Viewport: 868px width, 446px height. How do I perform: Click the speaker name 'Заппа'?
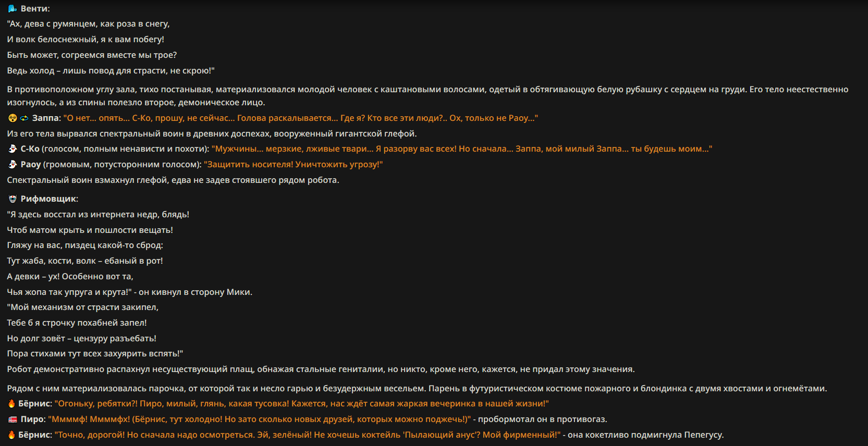[45, 118]
